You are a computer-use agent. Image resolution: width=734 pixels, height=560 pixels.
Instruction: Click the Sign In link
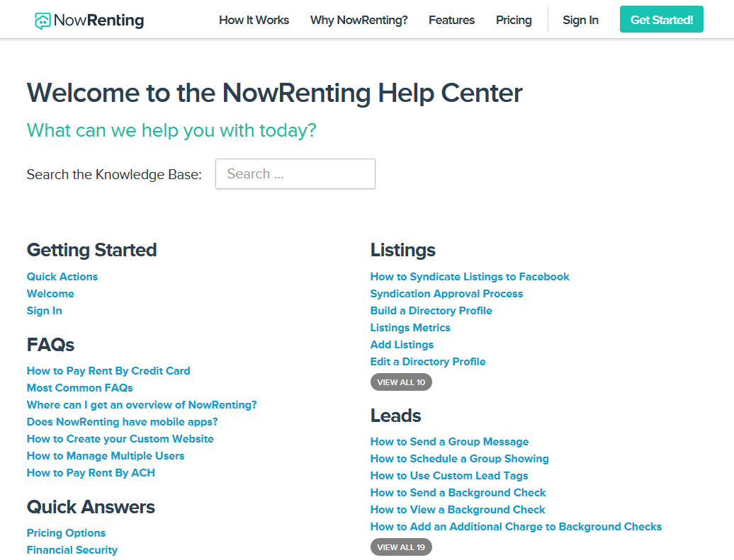[x=580, y=20]
